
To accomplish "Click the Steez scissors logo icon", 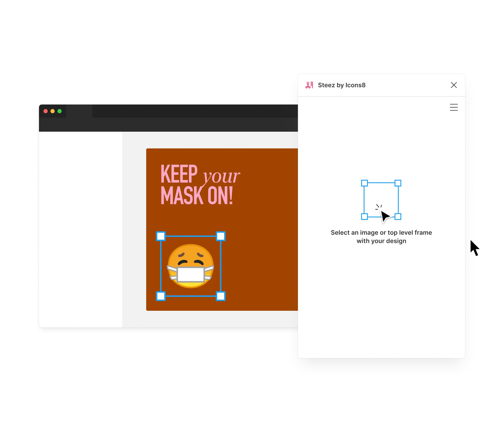I will pyautogui.click(x=309, y=85).
